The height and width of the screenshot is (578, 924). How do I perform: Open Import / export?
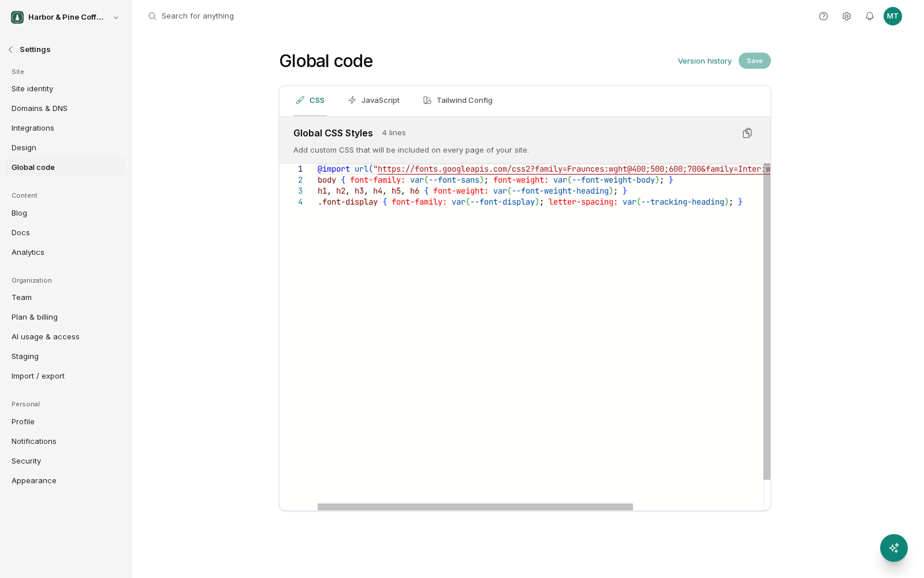click(x=65, y=376)
